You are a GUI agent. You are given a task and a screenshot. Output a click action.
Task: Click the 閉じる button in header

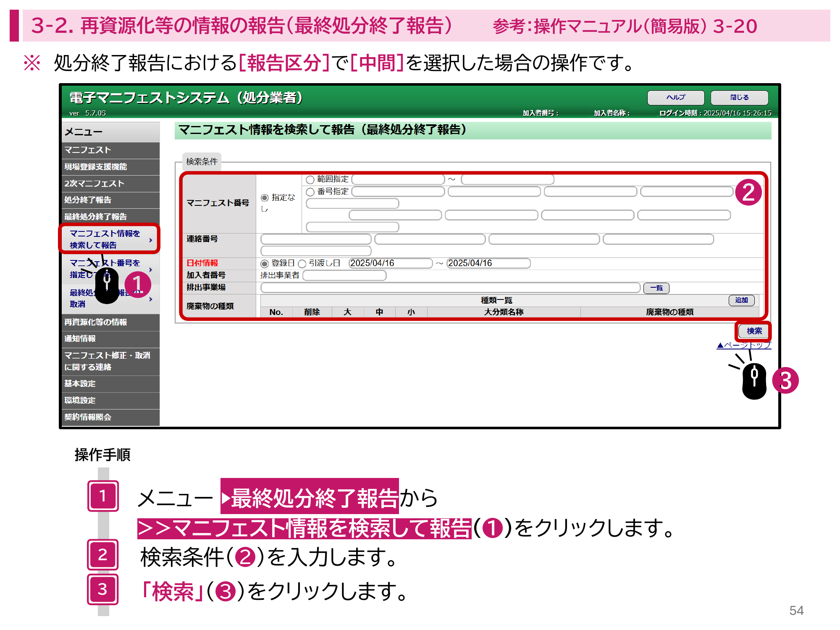pyautogui.click(x=739, y=97)
